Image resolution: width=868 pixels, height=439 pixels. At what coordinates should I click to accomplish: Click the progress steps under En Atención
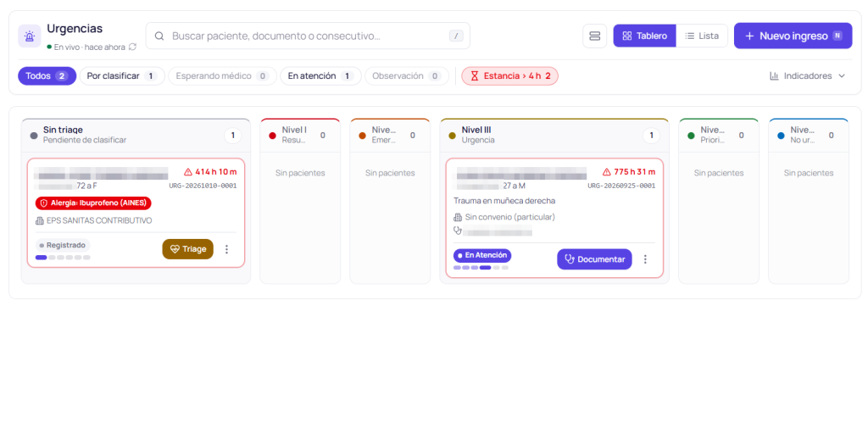pyautogui.click(x=481, y=268)
